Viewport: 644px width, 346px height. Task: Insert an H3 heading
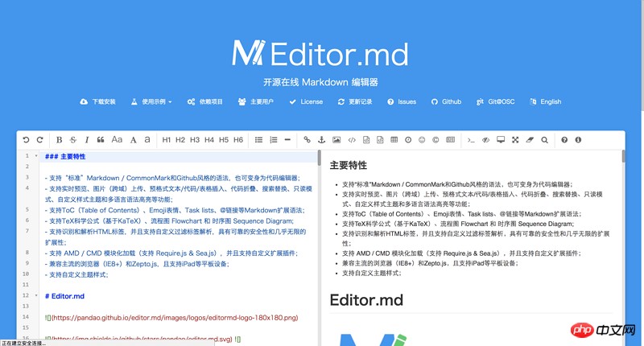[195, 139]
